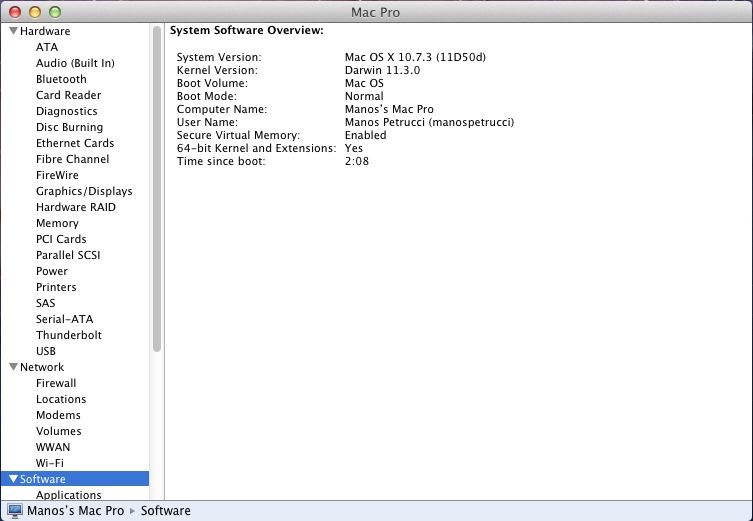753x521 pixels.
Task: Select Thunderbolt in sidebar
Action: tap(69, 335)
